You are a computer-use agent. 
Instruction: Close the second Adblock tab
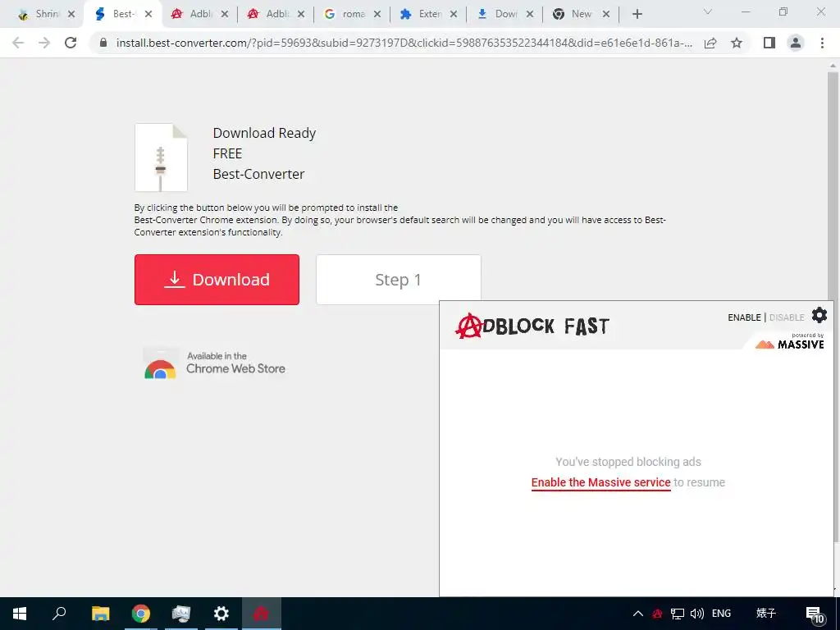point(301,15)
